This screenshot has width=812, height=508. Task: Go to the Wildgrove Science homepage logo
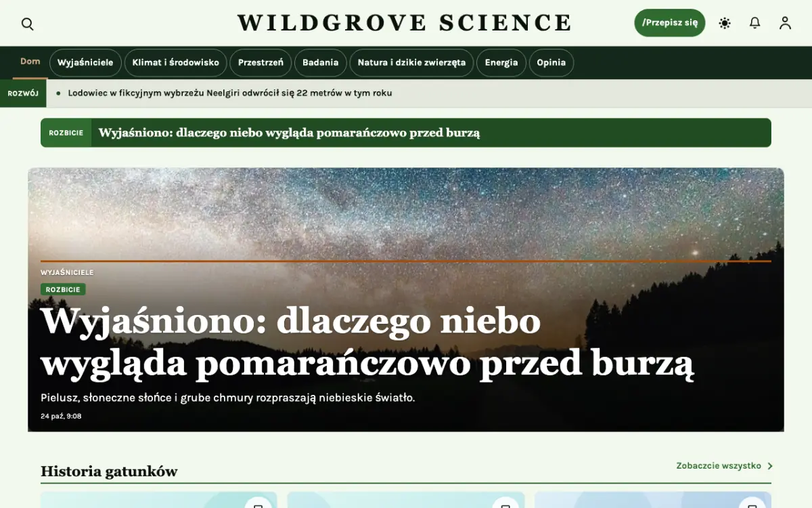pos(405,23)
